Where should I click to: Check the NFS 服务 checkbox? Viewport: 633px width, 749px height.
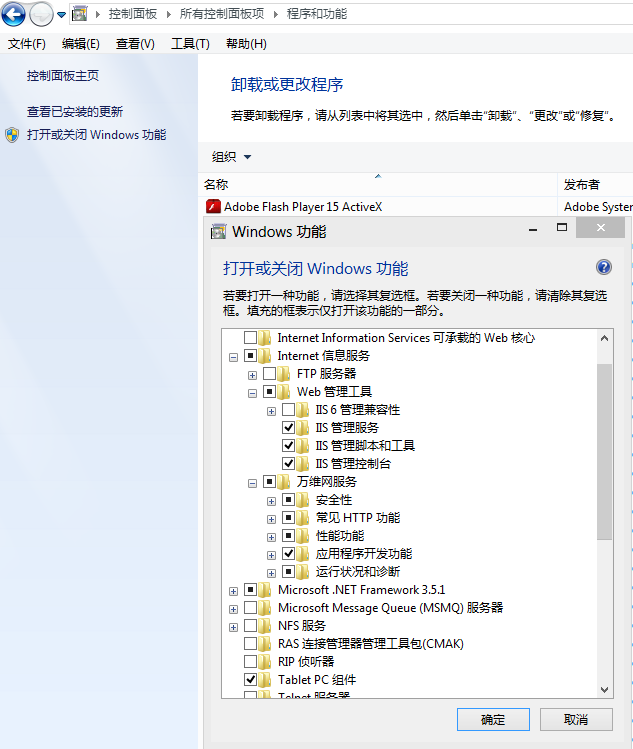[x=250, y=625]
